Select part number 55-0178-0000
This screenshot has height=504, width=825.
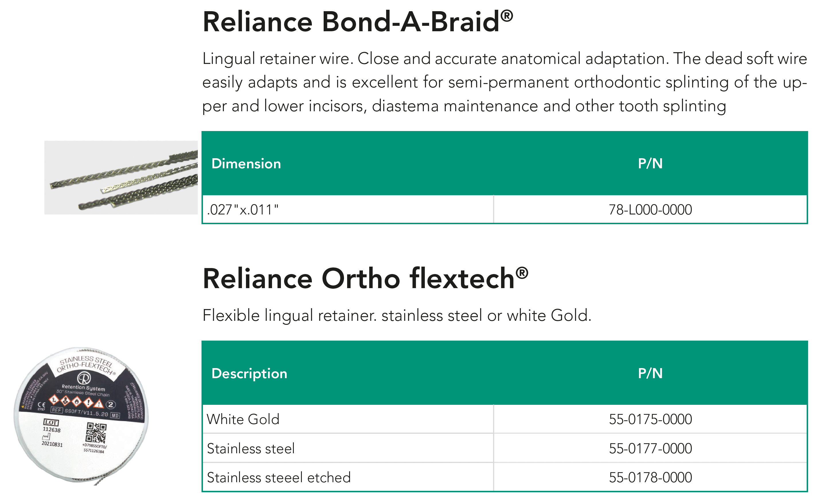point(650,478)
